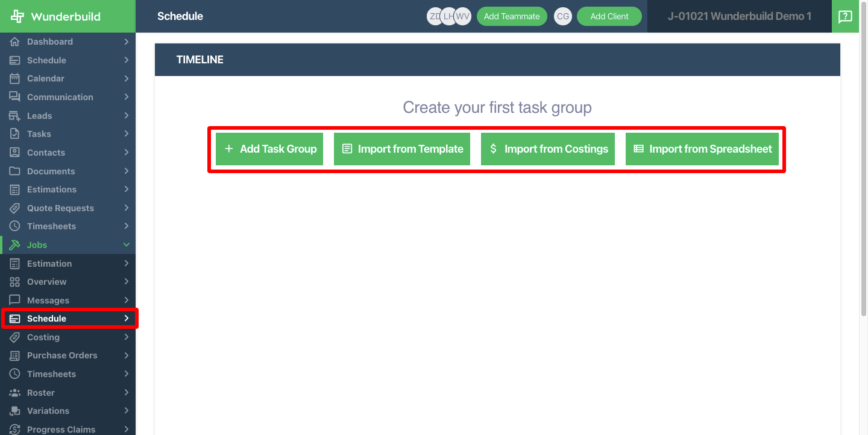The image size is (868, 435).
Task: Open Progress Claims in the sidebar
Action: 68,430
